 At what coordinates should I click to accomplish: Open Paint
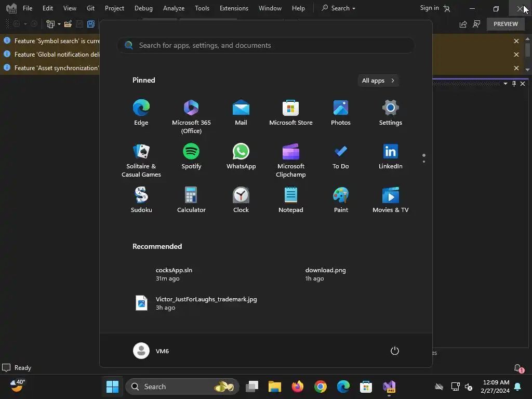coord(341,200)
